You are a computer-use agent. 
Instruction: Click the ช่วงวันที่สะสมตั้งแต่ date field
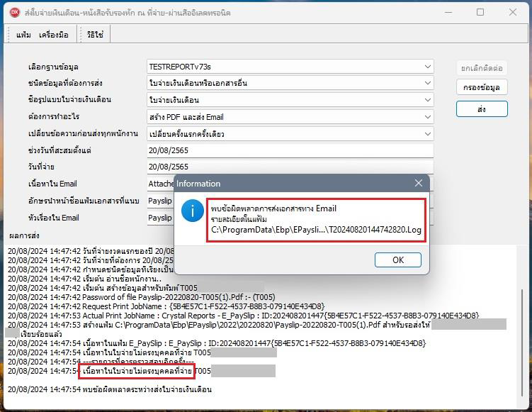coord(289,151)
